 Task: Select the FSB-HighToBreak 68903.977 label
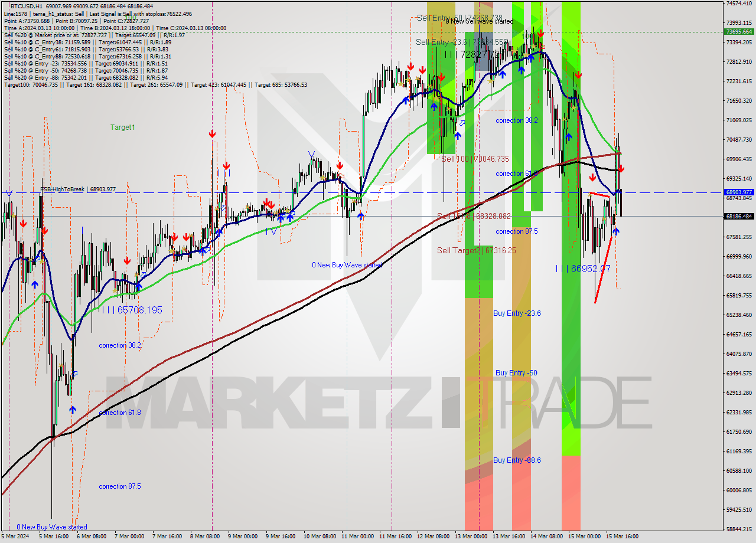(x=78, y=189)
